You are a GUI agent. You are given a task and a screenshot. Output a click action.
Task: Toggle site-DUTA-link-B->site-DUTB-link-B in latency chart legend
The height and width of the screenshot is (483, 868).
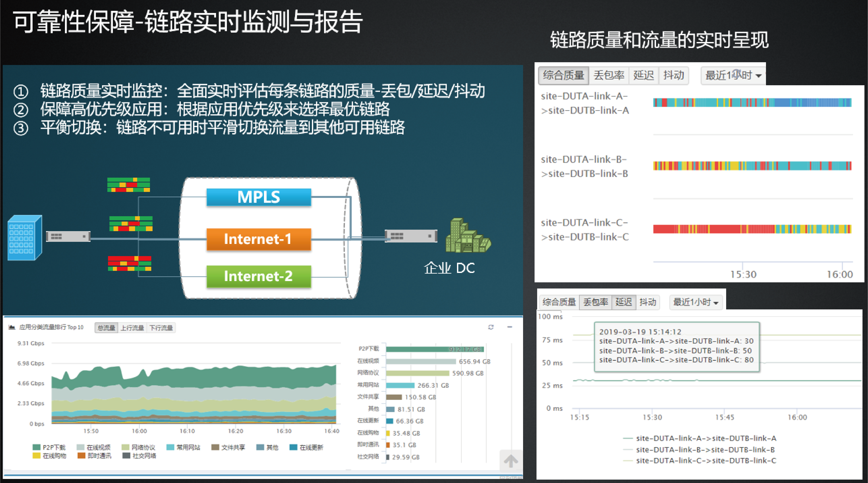coord(700,450)
